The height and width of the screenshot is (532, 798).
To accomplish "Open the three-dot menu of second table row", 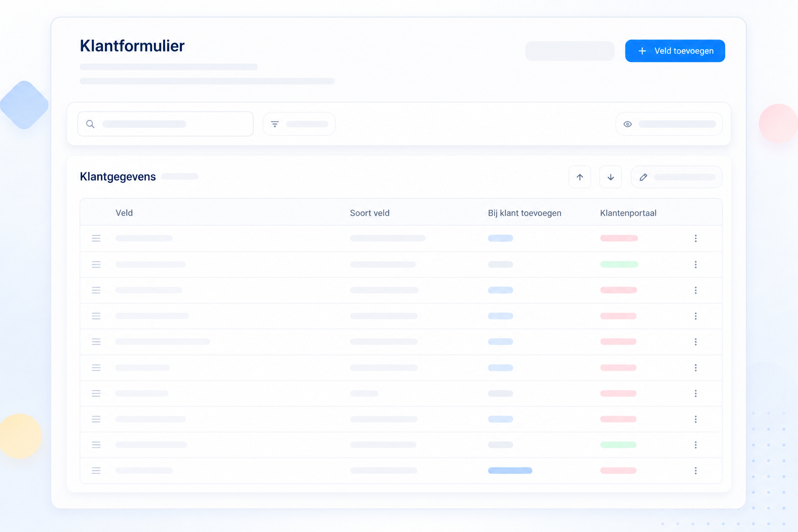I will (696, 264).
